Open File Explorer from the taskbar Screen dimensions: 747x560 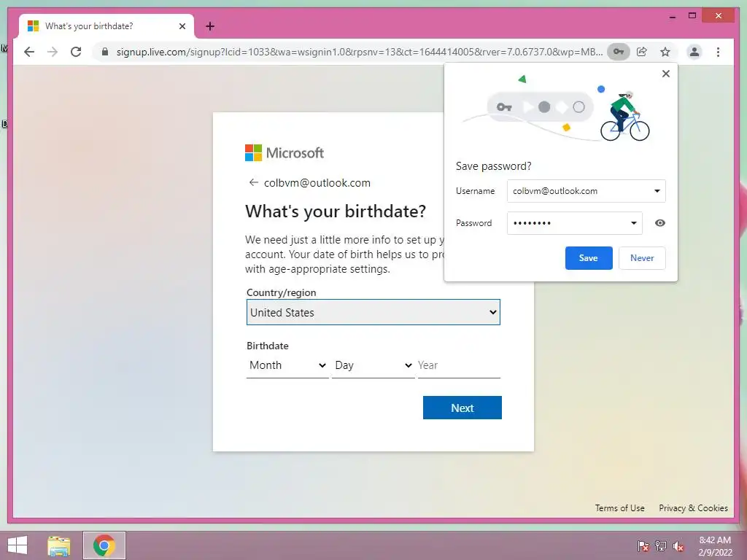(59, 545)
